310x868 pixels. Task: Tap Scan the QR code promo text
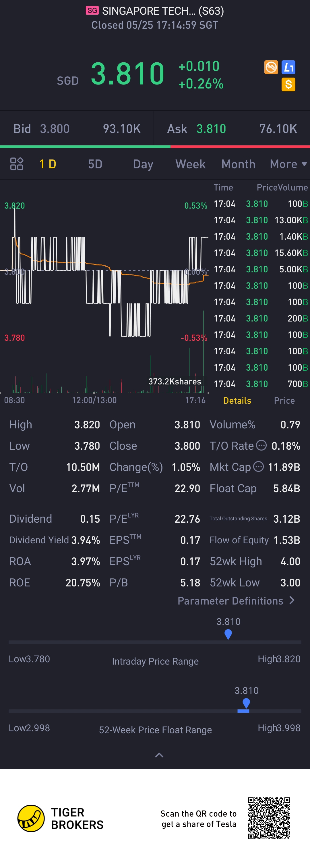199,819
